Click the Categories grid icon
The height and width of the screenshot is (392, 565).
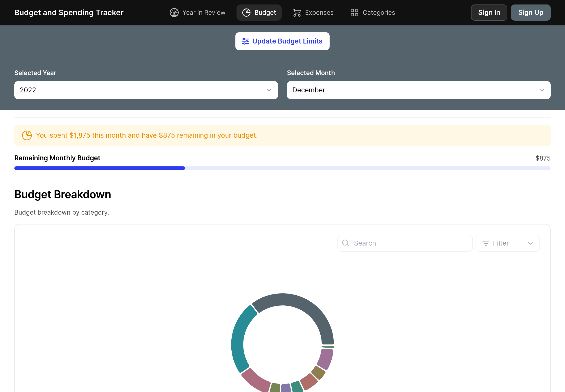point(354,13)
